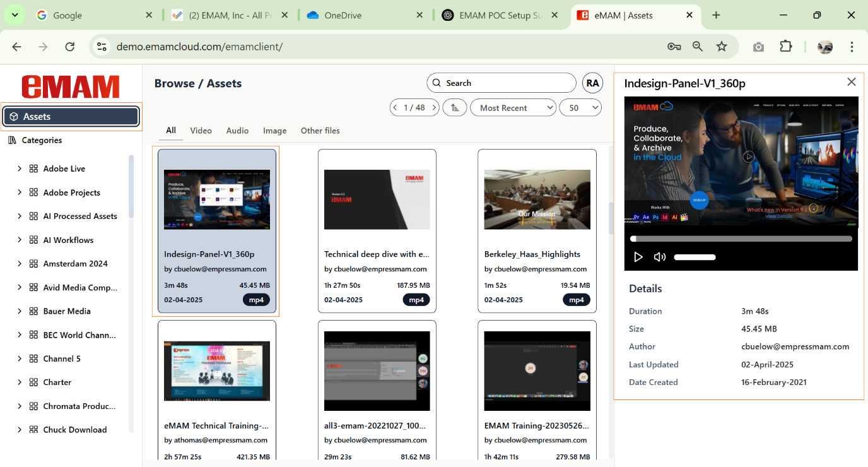Switch to the OneDrive browser tab
The image size is (868, 467).
tap(364, 15)
